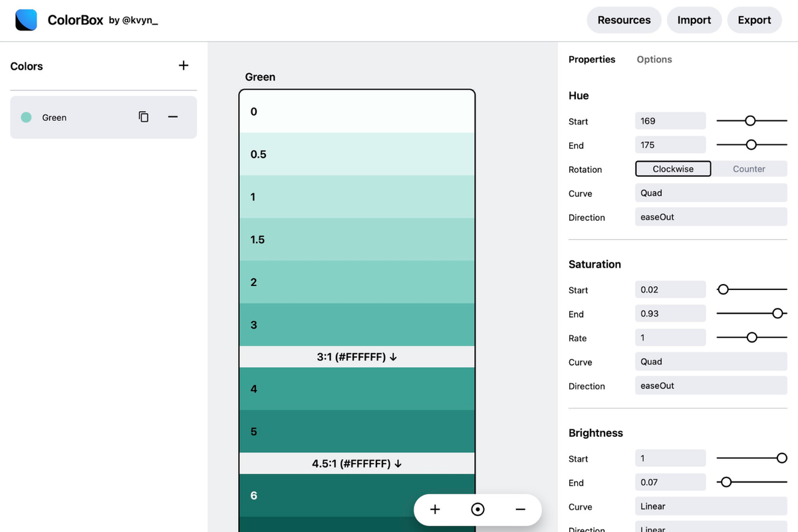The image size is (798, 532).
Task: Open the Resources button
Action: pos(624,20)
